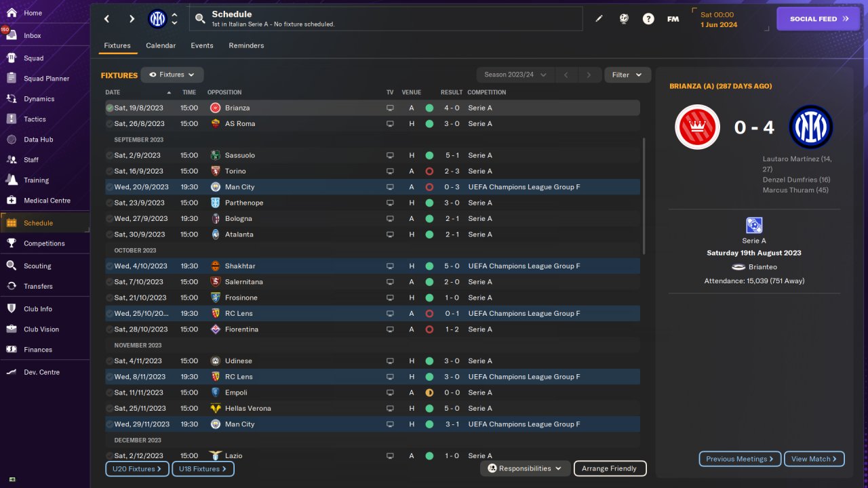Viewport: 868px width, 488px height.
Task: Expand the Season 2023/24 dropdown
Action: (x=515, y=75)
